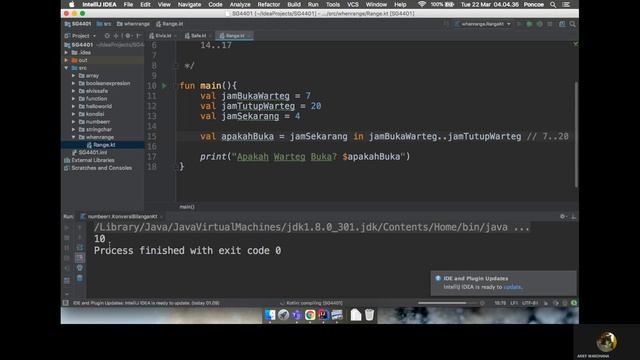Click the green status icon in status bar corner

click(x=574, y=303)
